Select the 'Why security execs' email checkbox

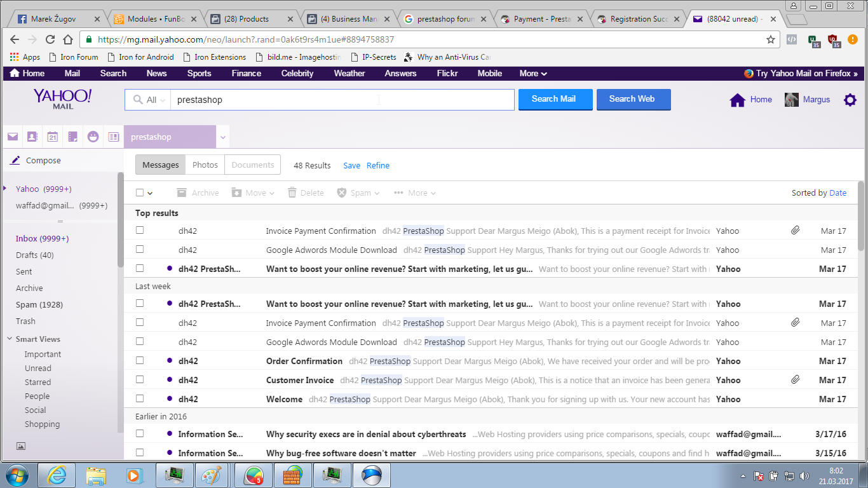click(140, 433)
